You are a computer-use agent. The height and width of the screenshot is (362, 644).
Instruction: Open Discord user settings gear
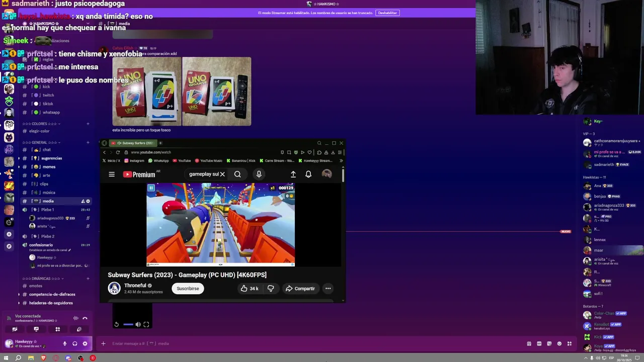pos(85,343)
